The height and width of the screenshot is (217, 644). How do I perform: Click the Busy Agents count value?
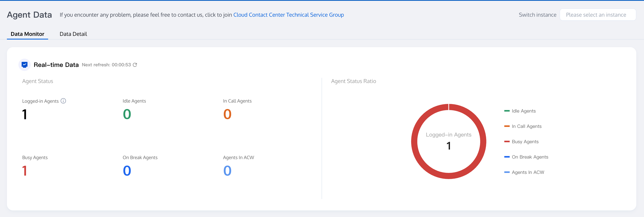[x=25, y=171]
